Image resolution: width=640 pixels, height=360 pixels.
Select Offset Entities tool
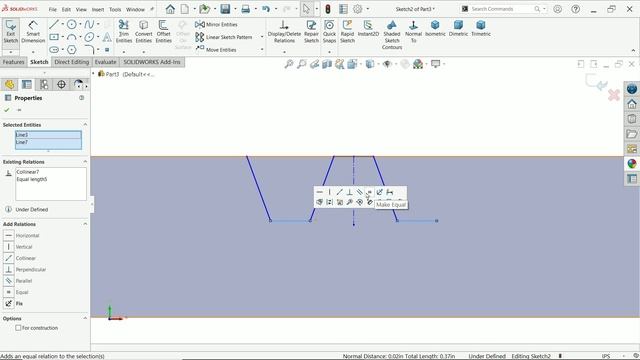[163, 32]
